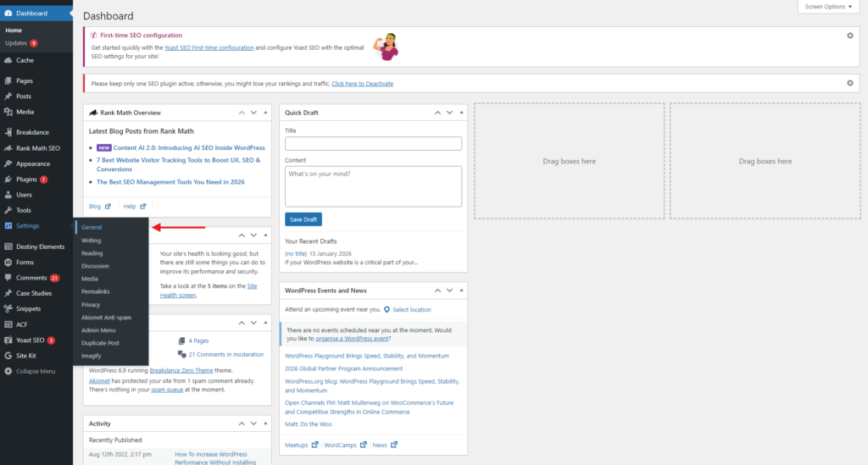
Task: Collapse the Quick Draft panel toggle arrow
Action: tap(461, 113)
